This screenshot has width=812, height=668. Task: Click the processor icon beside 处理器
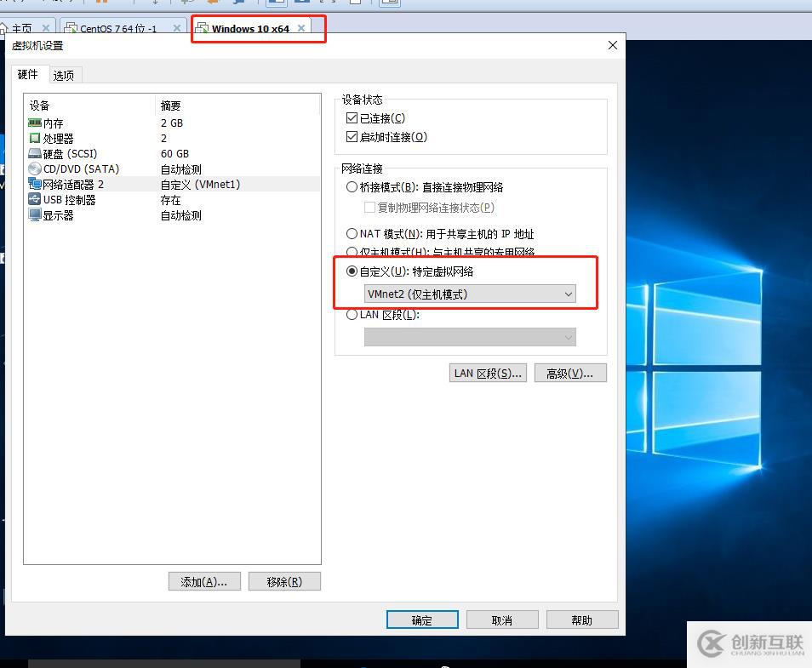(x=35, y=138)
